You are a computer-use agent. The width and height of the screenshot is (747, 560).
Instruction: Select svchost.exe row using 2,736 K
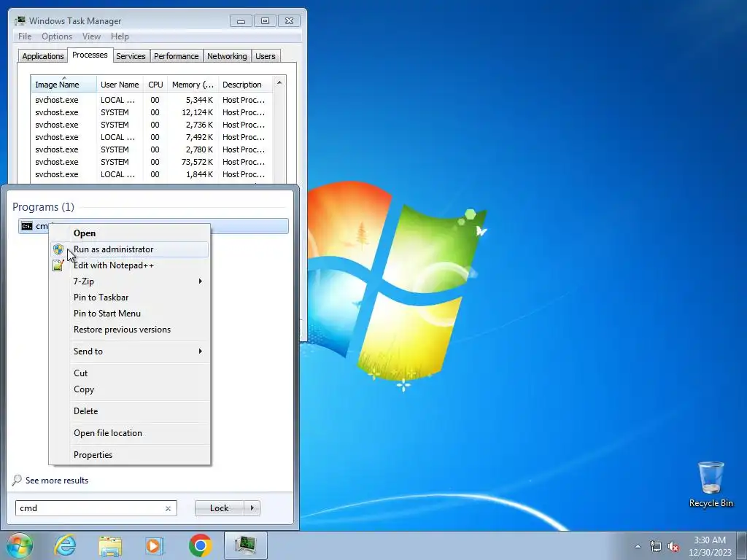pos(152,125)
